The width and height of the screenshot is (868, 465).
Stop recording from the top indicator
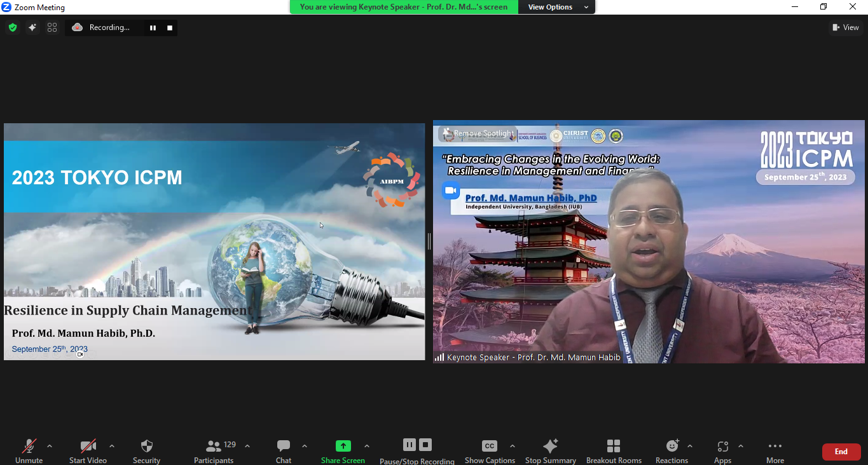(x=170, y=28)
